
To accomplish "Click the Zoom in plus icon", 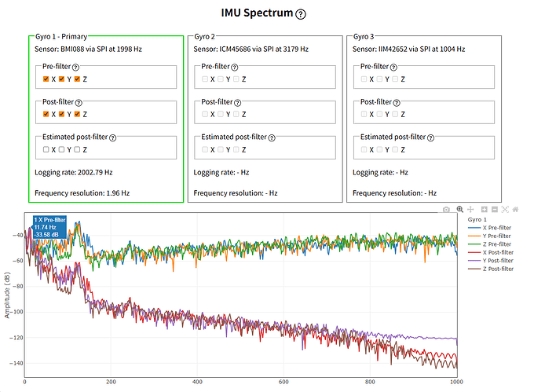I will click(485, 210).
